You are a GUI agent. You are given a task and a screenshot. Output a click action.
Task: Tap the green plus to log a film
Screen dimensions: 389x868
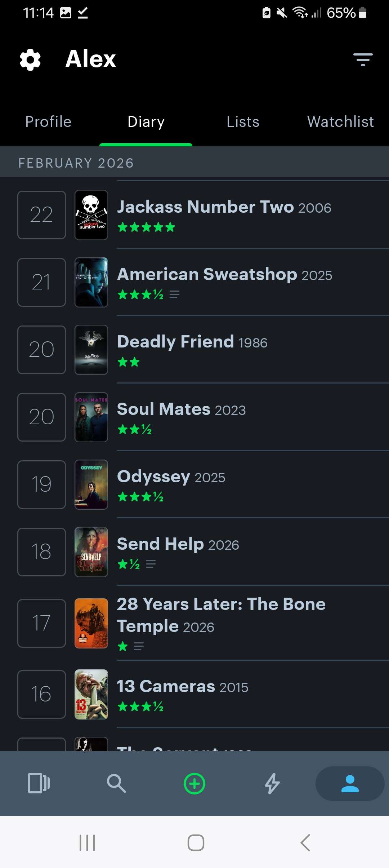tap(194, 783)
